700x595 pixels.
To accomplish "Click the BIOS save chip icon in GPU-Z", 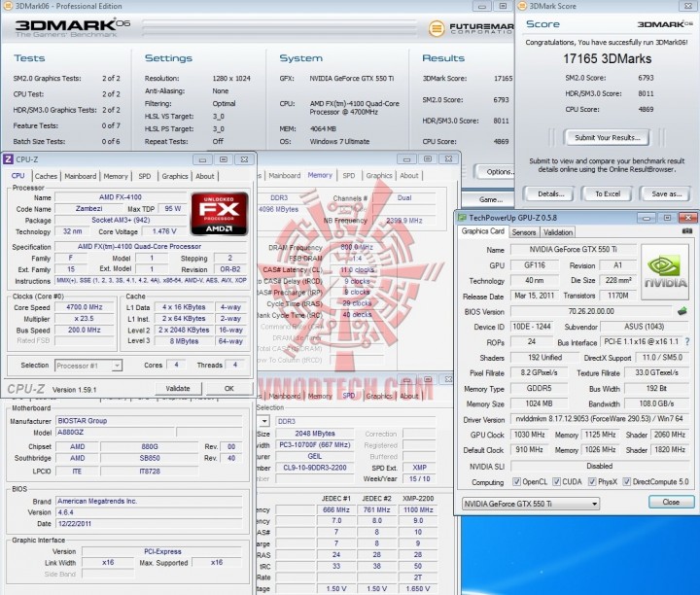I will [x=682, y=311].
